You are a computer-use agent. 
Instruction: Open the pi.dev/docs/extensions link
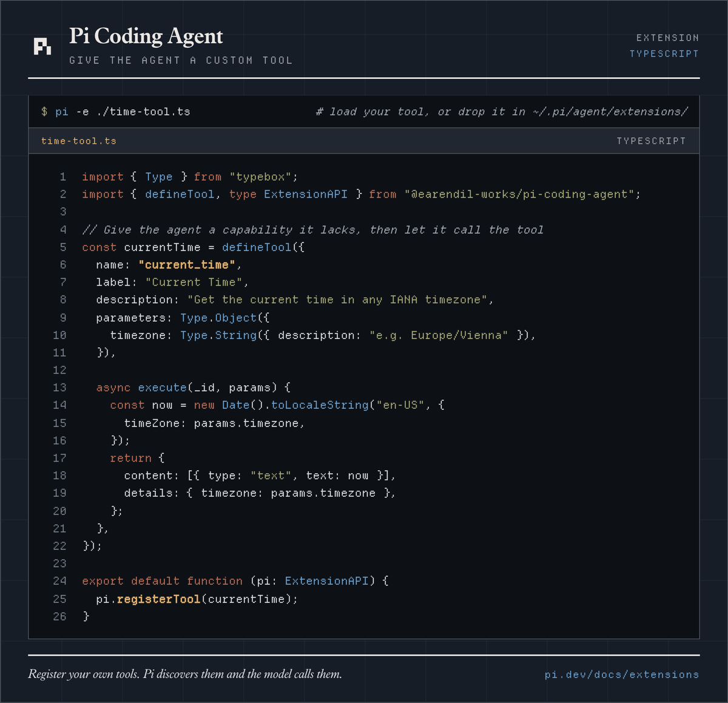[x=622, y=674]
